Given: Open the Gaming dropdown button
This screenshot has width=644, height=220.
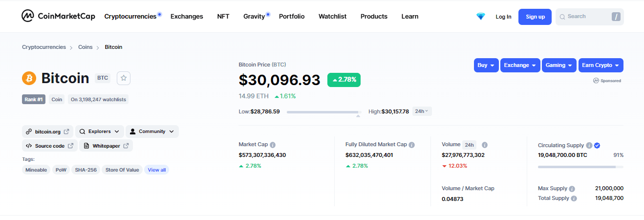Looking at the screenshot, I should 559,65.
